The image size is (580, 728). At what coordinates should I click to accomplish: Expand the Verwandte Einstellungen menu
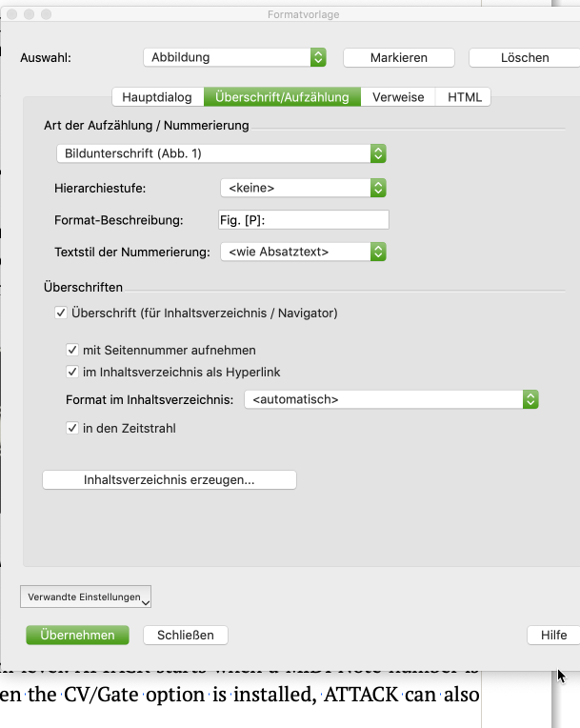pyautogui.click(x=86, y=597)
